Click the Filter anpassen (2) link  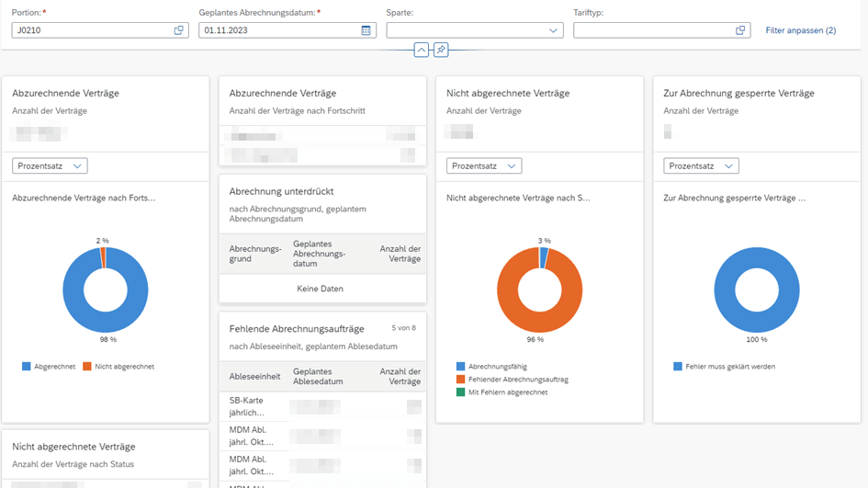[800, 30]
